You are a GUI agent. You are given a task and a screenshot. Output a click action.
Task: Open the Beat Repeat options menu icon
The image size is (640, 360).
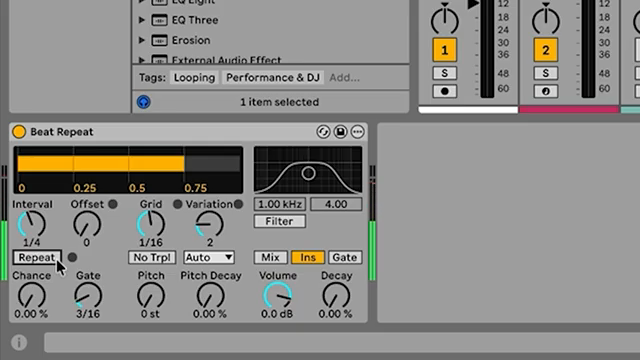(x=357, y=132)
